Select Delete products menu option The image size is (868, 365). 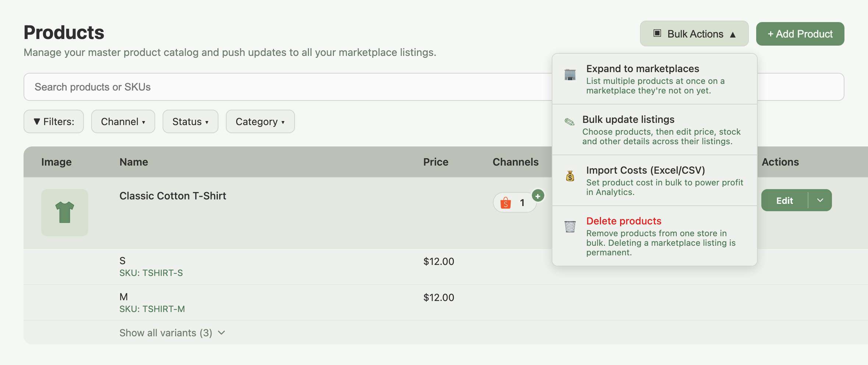(655, 236)
